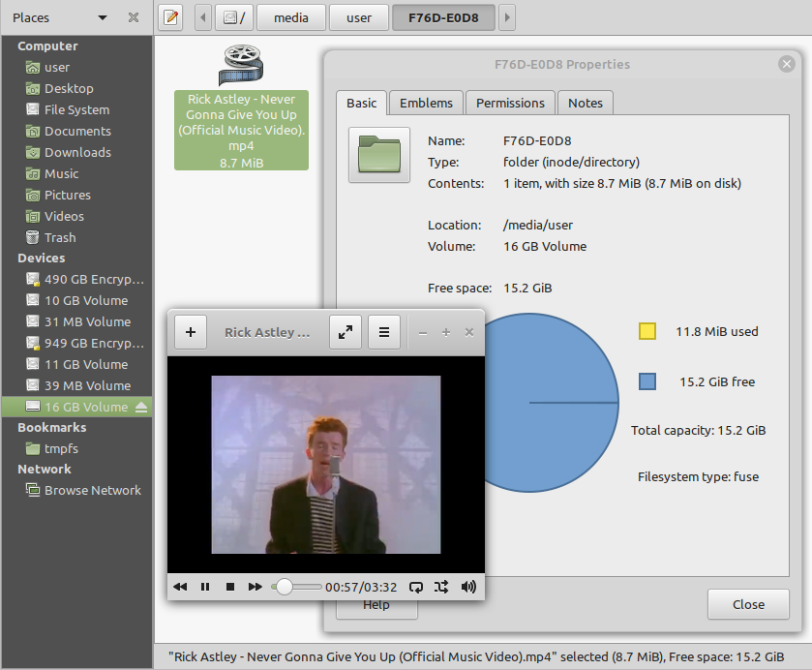Go back in the path bar

pyautogui.click(x=203, y=17)
